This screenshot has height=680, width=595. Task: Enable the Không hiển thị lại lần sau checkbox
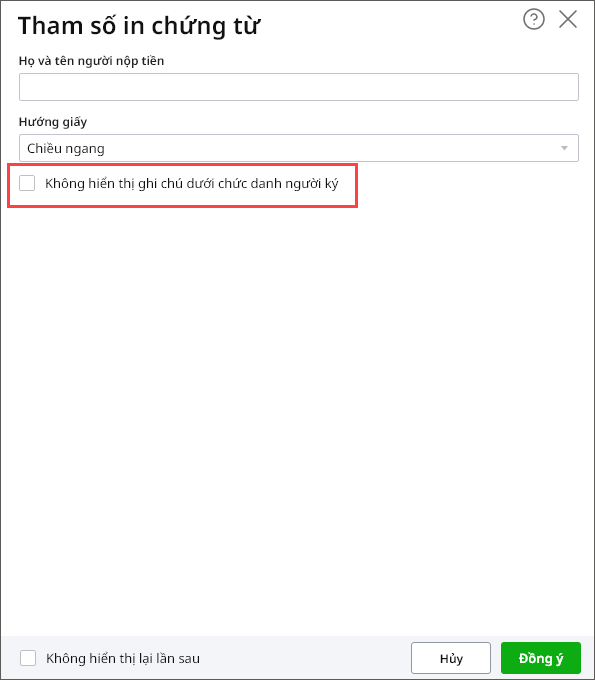(x=28, y=658)
